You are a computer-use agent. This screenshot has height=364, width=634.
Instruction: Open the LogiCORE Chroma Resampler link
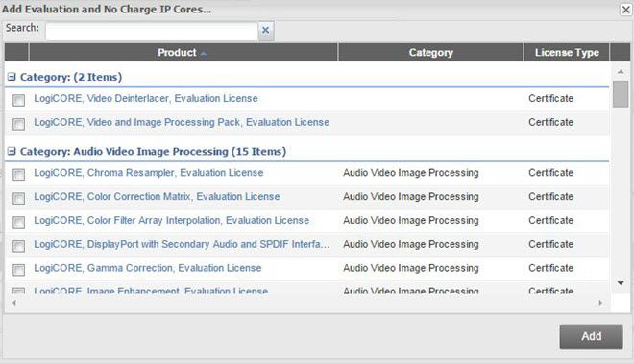148,173
